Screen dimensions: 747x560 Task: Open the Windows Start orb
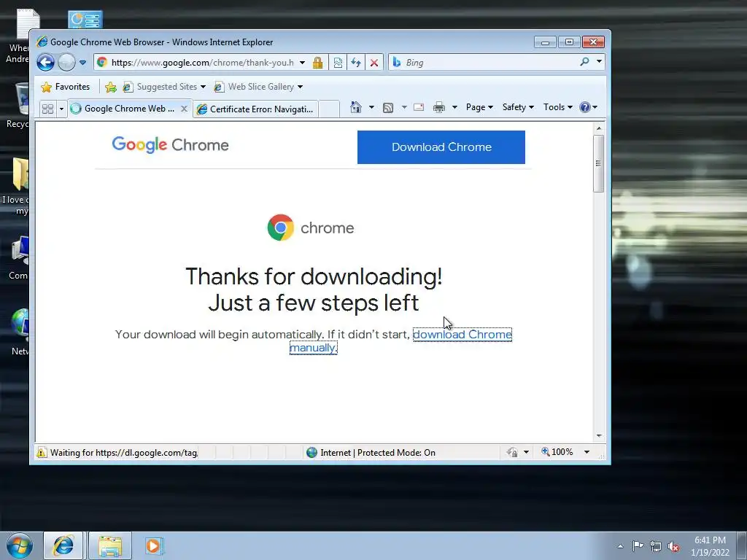(x=20, y=545)
